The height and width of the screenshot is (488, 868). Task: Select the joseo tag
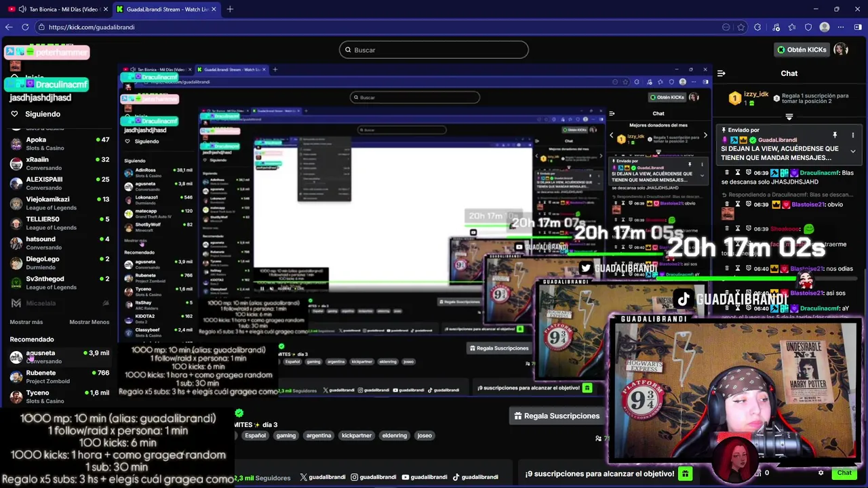[x=425, y=436]
